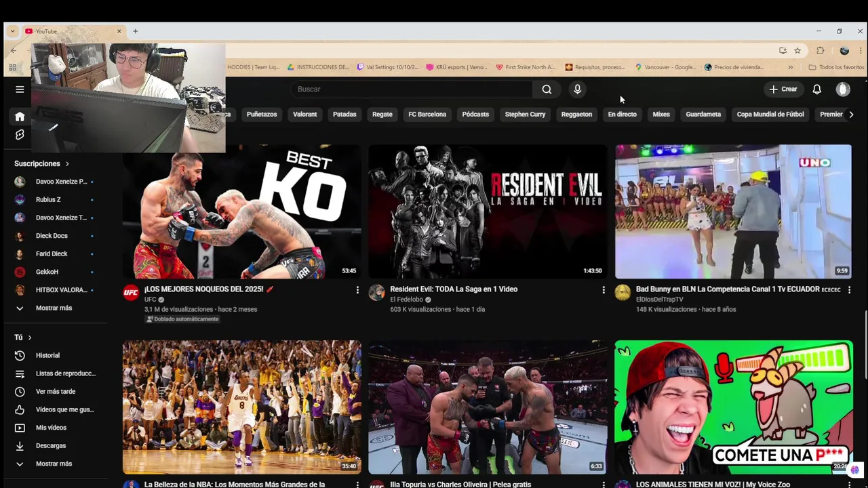The image size is (868, 488).
Task: Open the Vancouver Google bookmark
Action: point(665,67)
